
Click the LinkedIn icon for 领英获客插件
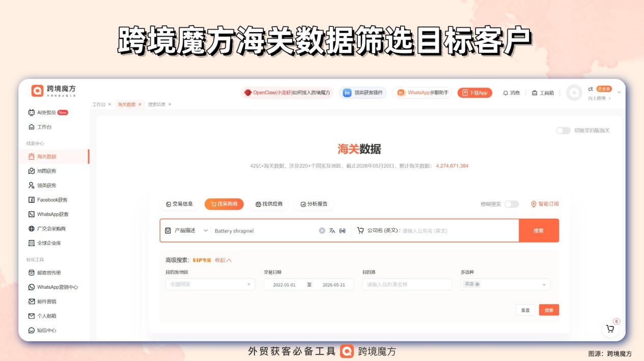pyautogui.click(x=347, y=93)
